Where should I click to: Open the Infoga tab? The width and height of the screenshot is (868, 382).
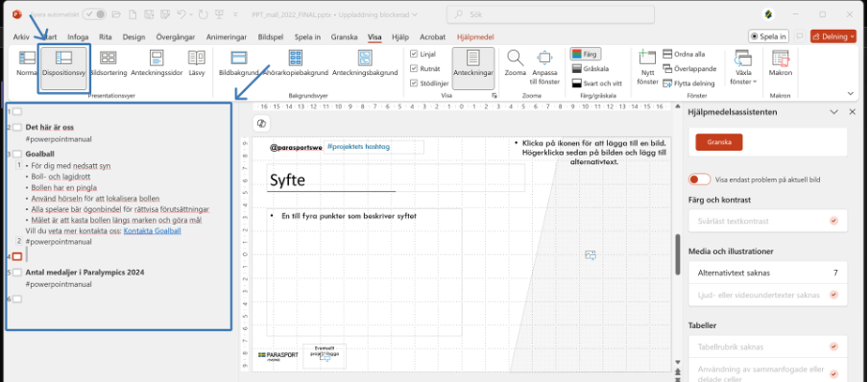point(78,37)
